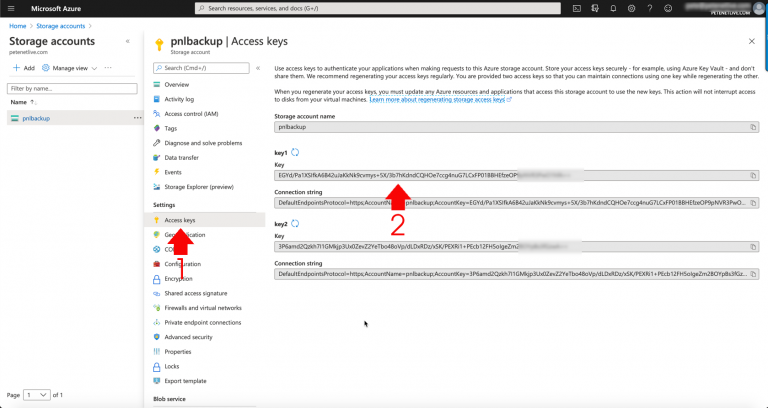The image size is (768, 408).
Task: Open context menu for pnlbackup row
Action: coord(138,118)
